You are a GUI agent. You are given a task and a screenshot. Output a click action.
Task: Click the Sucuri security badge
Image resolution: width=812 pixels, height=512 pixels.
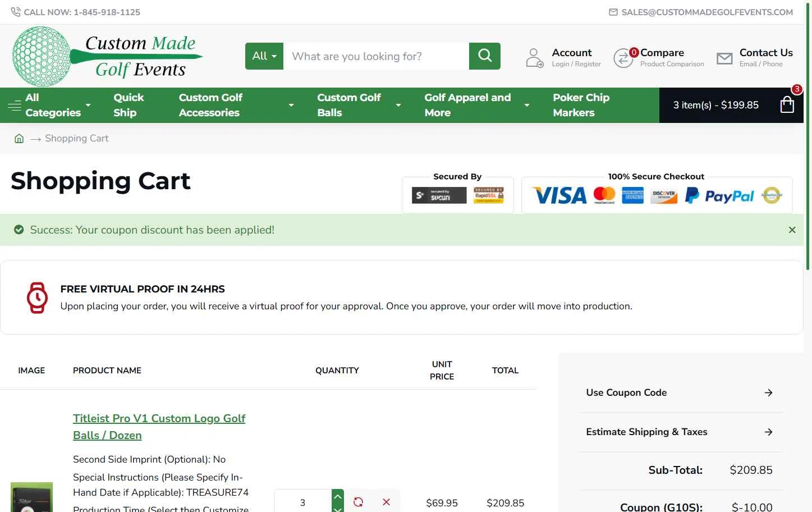(439, 195)
